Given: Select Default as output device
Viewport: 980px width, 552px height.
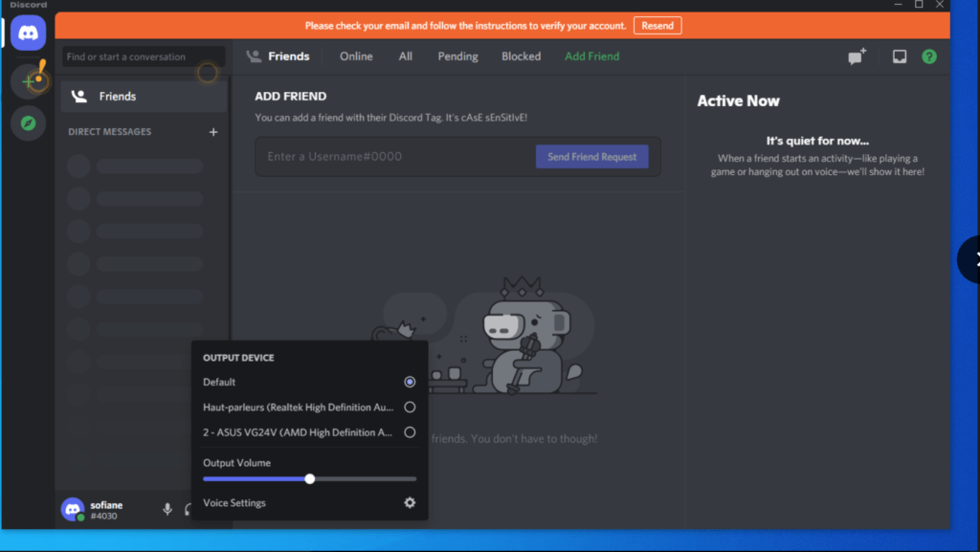Looking at the screenshot, I should tap(410, 382).
